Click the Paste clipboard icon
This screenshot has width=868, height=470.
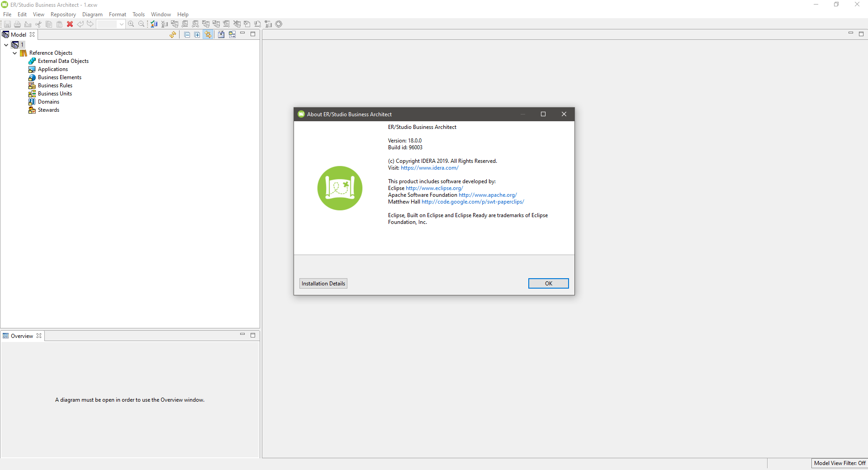click(x=59, y=24)
